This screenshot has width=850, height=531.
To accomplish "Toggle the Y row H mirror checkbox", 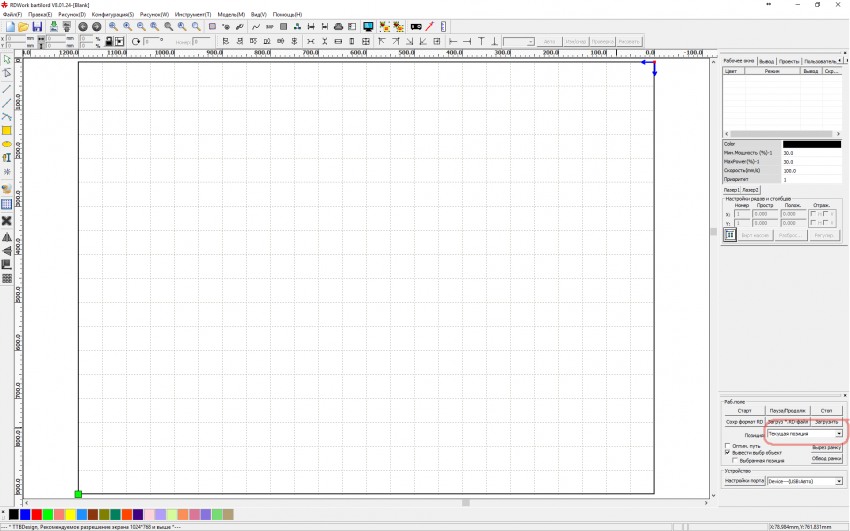I will click(x=813, y=223).
